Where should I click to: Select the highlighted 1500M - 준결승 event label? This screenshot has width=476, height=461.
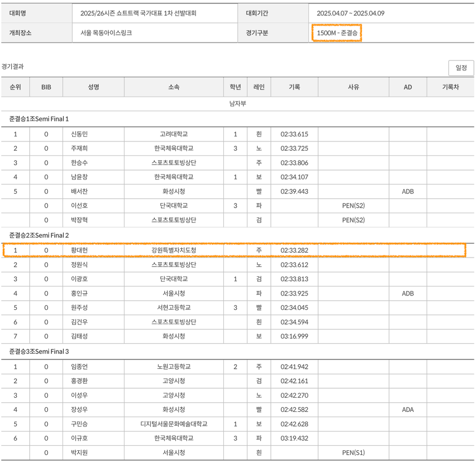click(337, 33)
